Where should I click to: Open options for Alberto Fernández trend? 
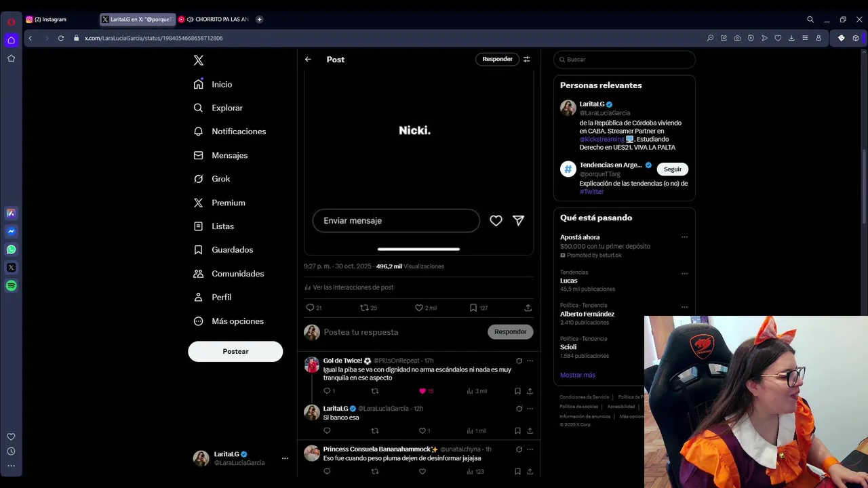tap(684, 306)
